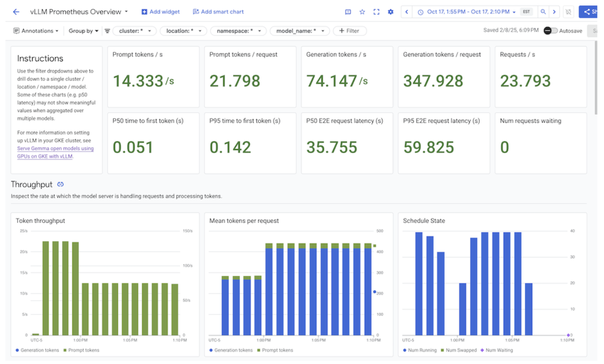This screenshot has height=364, width=604.
Task: Open the Annotations menu
Action: point(36,30)
